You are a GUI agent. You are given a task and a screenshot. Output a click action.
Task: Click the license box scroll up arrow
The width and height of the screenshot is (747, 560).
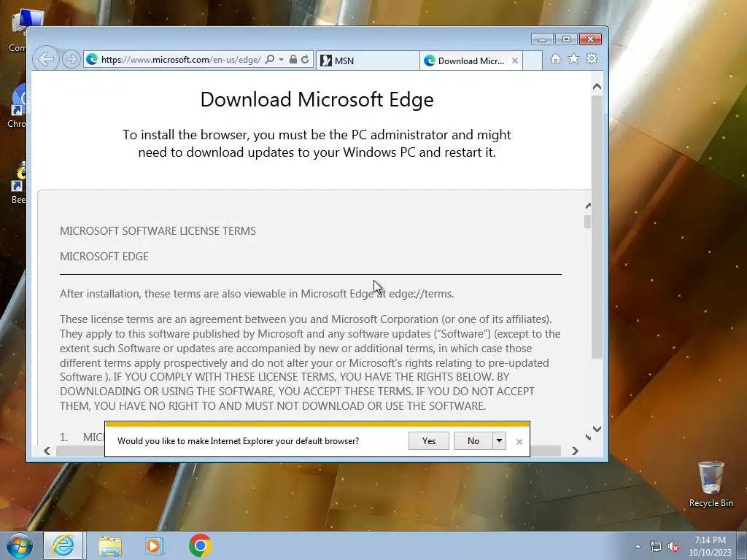pyautogui.click(x=588, y=206)
